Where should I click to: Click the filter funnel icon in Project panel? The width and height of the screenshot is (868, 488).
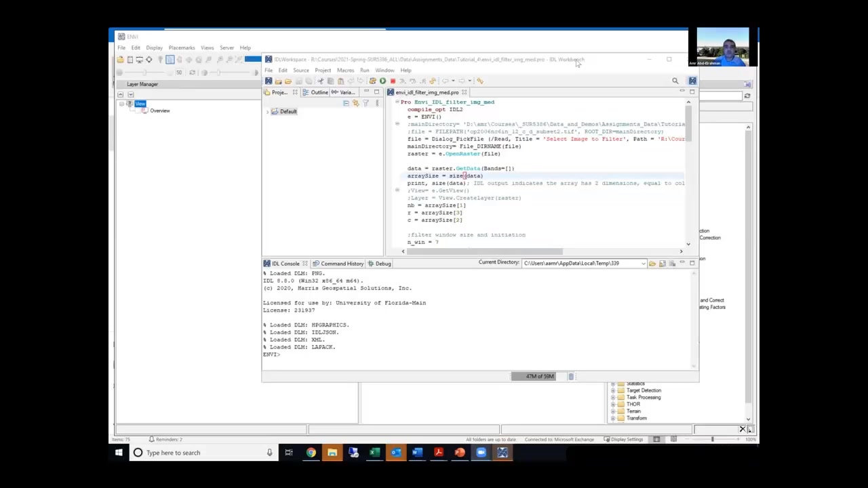(366, 103)
